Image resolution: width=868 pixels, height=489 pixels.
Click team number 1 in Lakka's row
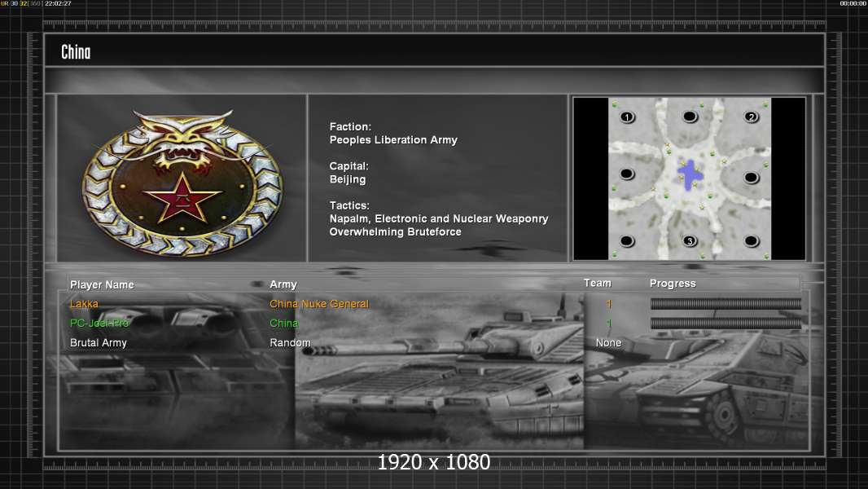tap(609, 303)
